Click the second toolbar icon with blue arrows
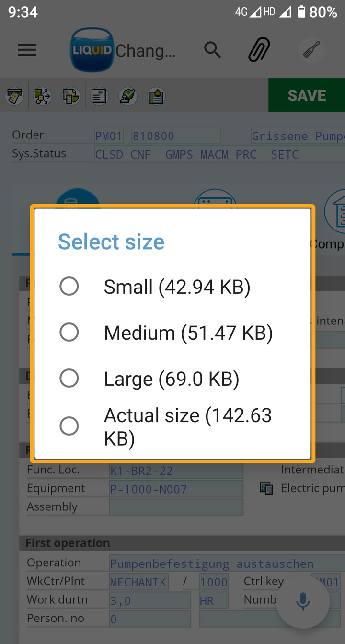345x644 pixels. pos(43,96)
